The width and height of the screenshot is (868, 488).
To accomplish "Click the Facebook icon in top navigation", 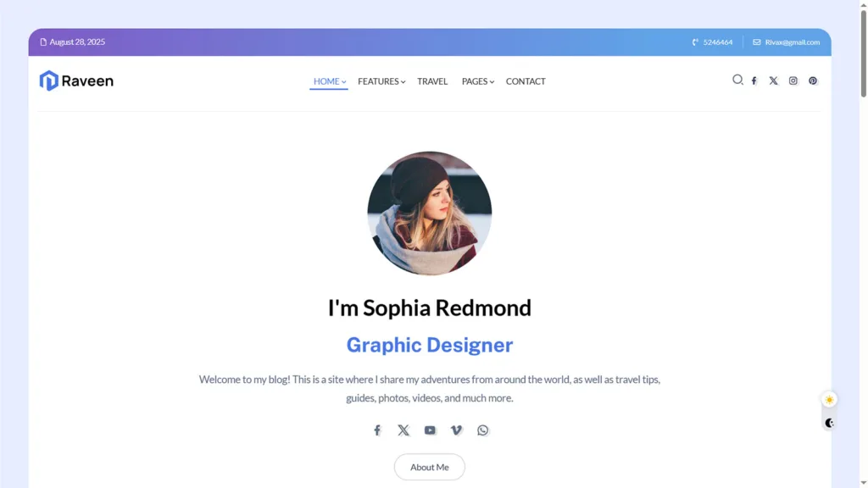I will pos(754,81).
